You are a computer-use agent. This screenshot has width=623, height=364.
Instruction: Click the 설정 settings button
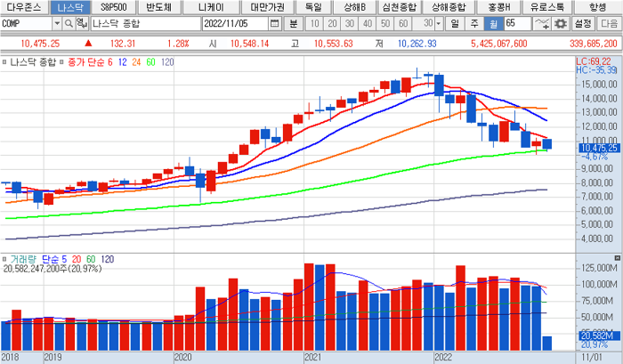pos(583,23)
